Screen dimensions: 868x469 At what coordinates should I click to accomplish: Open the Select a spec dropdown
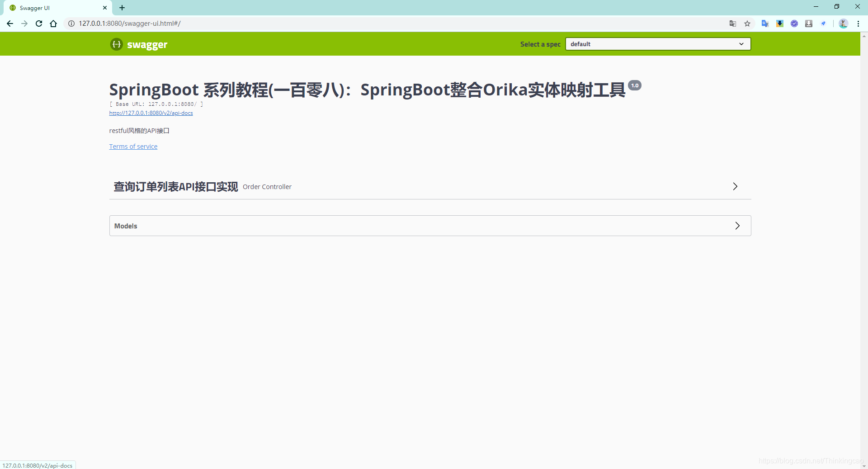(658, 44)
